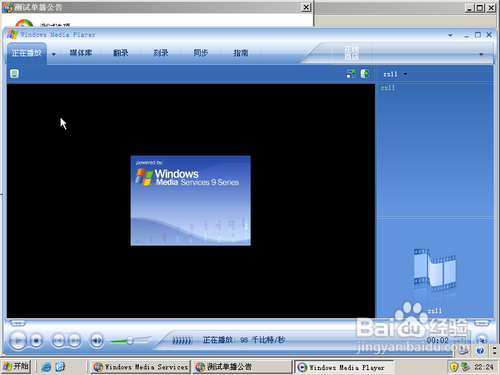Click the network connection tray icon
This screenshot has height=375, width=500.
click(465, 367)
